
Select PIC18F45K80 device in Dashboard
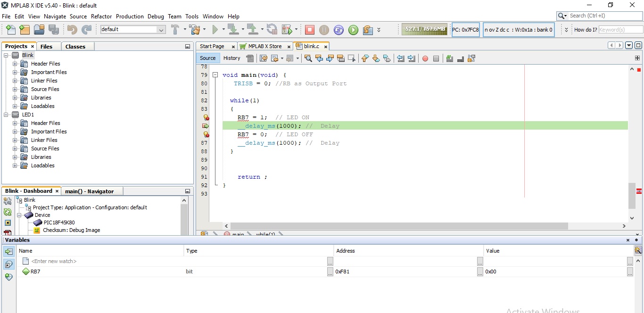click(x=59, y=222)
